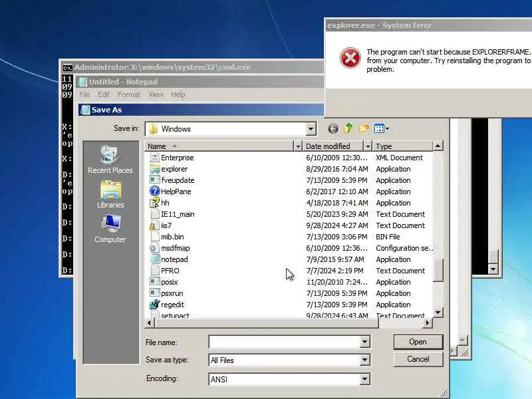The height and width of the screenshot is (399, 532).
Task: Click horizontal scrollbar right arrow
Action: (x=428, y=323)
